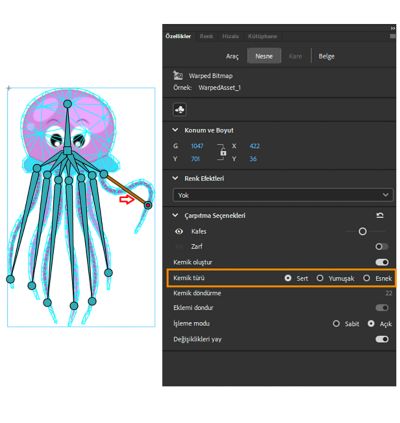Switch to the Özellikler panel tab
The height and width of the screenshot is (423, 400).
[x=178, y=36]
